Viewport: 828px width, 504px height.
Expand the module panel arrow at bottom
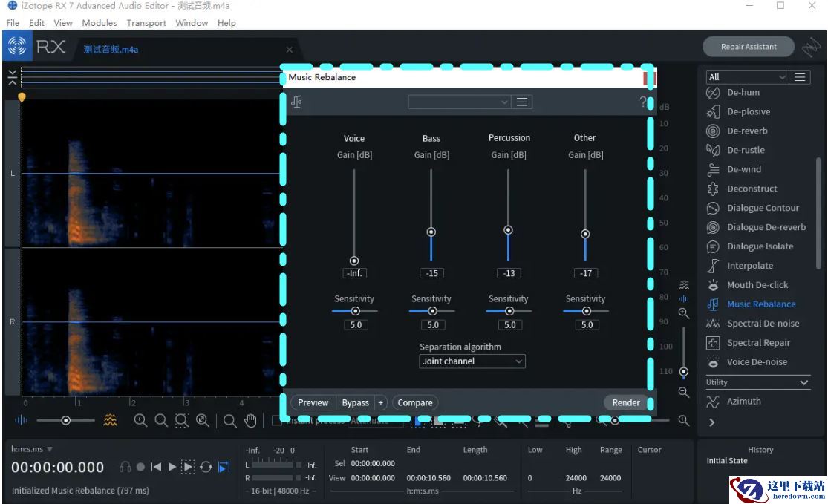pos(712,422)
